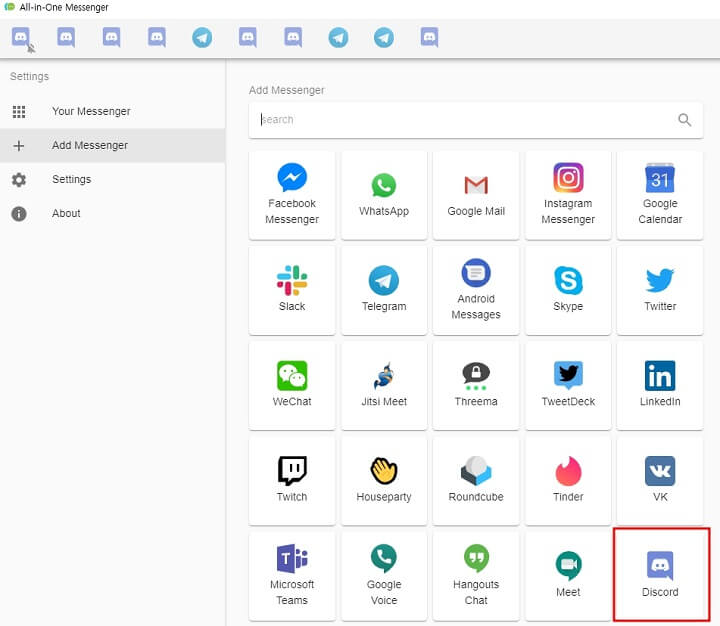
Task: Add Instagram Messenger service
Action: click(568, 195)
